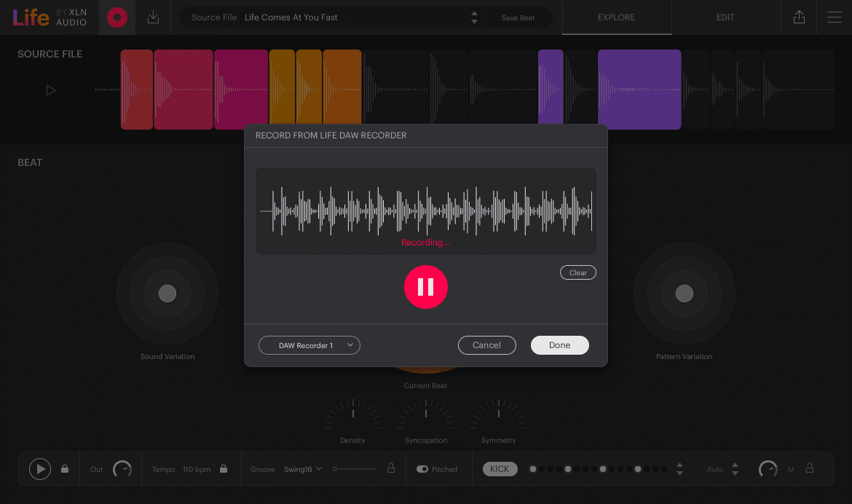Click the Out knob in the bottom bar

[x=122, y=469]
